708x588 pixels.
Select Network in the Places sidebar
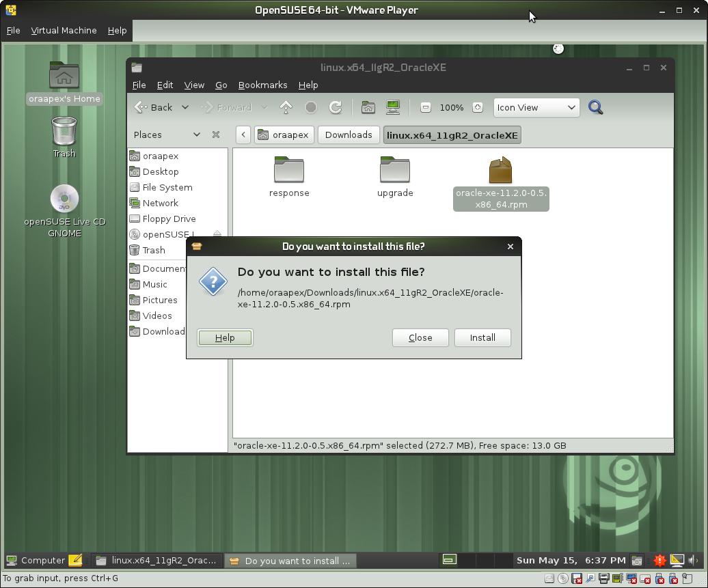160,203
